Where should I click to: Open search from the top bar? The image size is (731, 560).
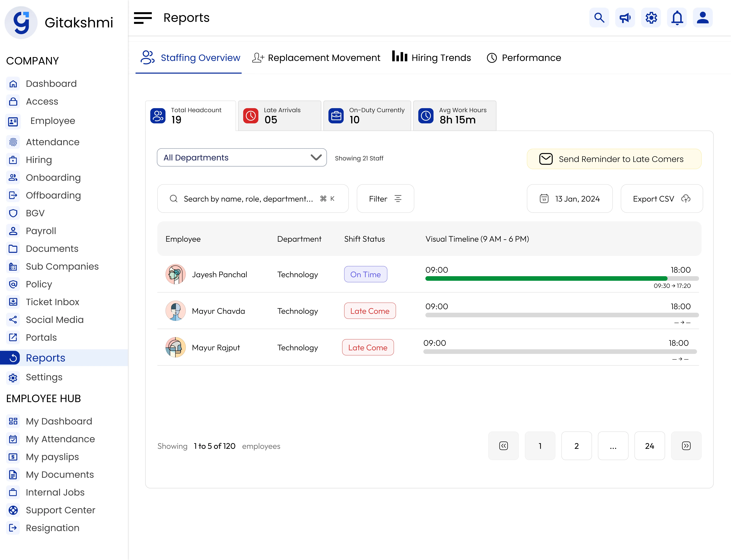pyautogui.click(x=599, y=18)
